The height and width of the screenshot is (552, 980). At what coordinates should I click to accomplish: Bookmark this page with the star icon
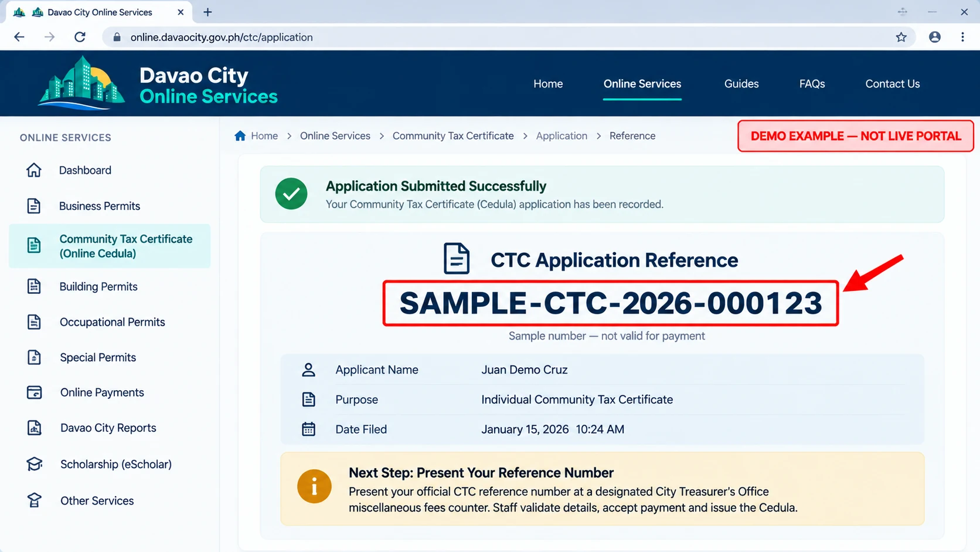[x=901, y=37]
